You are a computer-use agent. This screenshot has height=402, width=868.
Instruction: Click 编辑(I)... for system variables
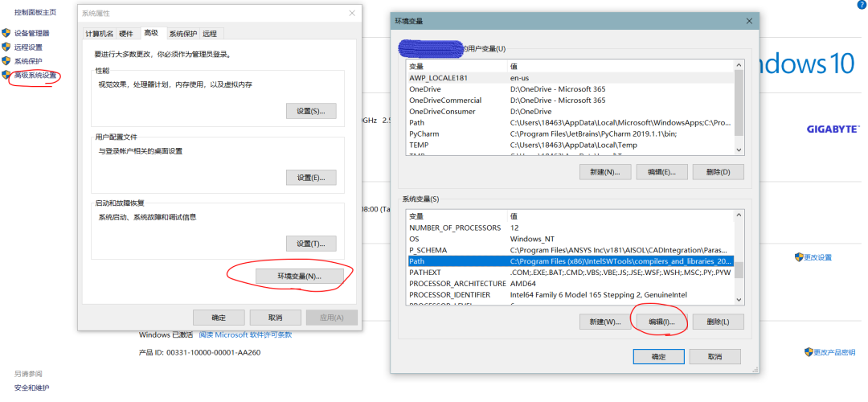[x=662, y=321]
